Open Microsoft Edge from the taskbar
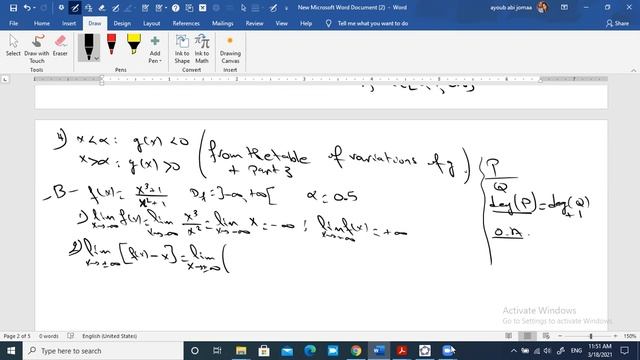 310,351
